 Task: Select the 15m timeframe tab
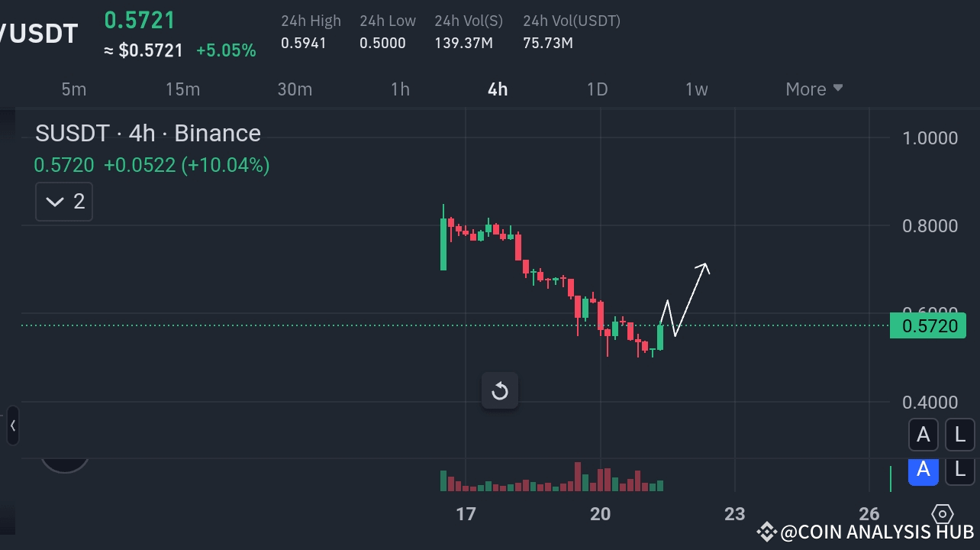click(x=182, y=89)
